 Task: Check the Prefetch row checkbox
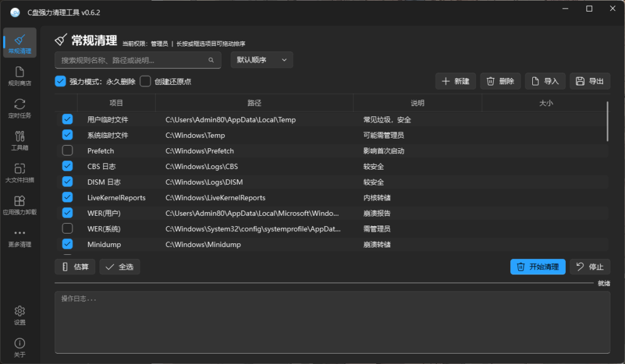67,150
